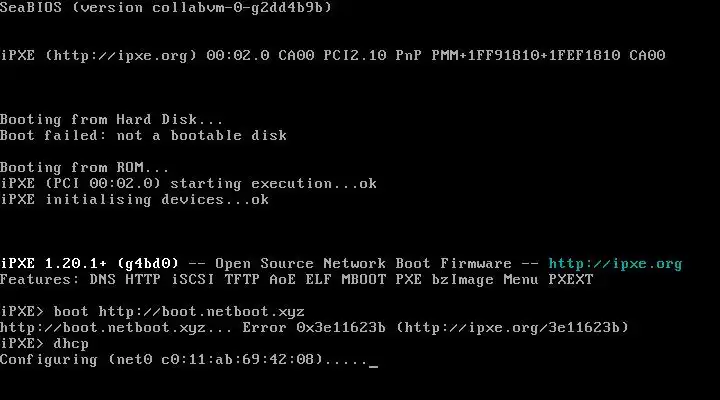Click the 'PXEXT' feature word
Screen dimensions: 720x400
[x=571, y=280]
